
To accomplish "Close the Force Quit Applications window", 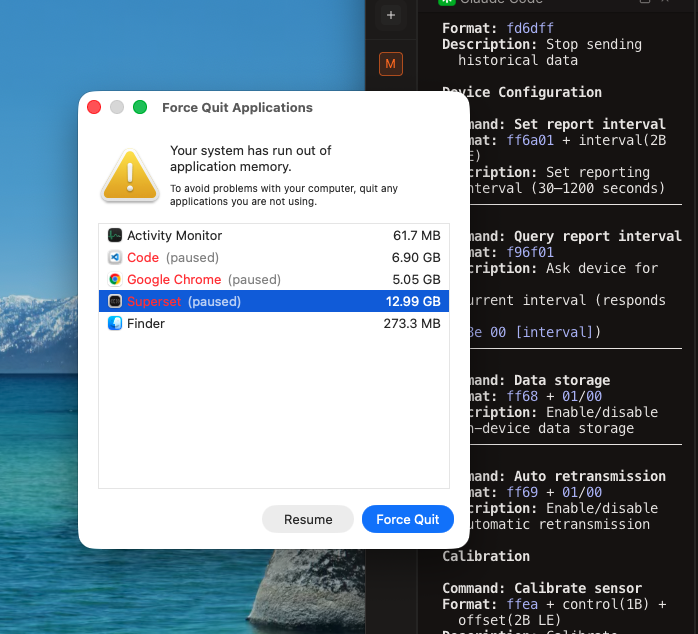I will point(94,107).
